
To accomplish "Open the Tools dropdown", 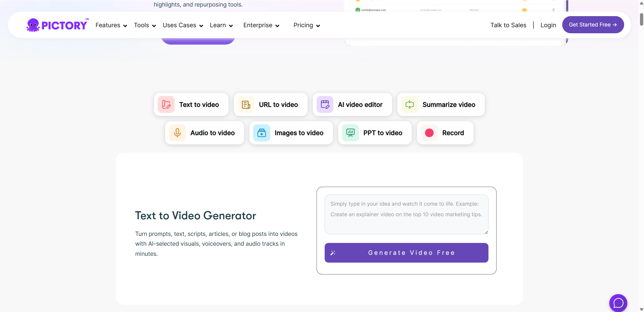I will [145, 25].
